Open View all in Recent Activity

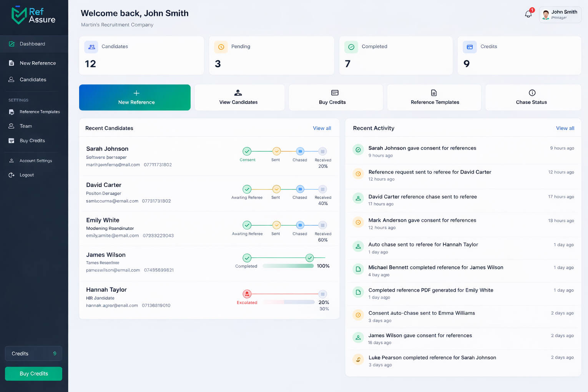pyautogui.click(x=565, y=128)
